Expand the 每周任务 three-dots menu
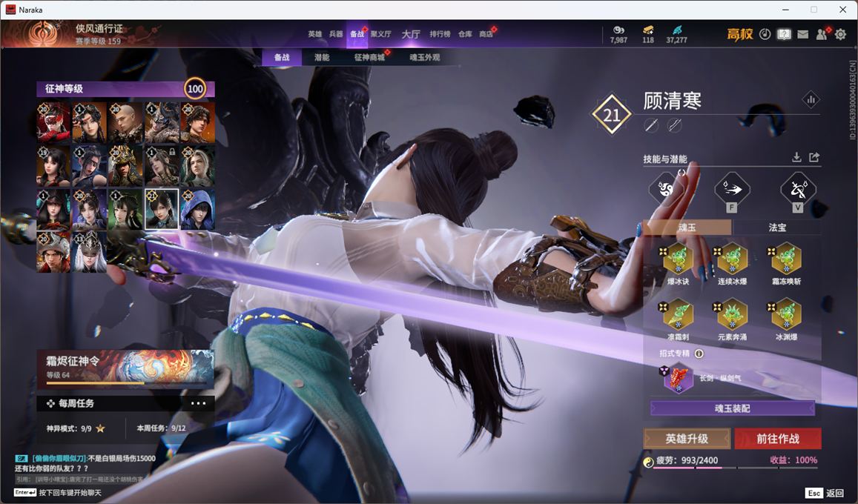 click(x=198, y=403)
